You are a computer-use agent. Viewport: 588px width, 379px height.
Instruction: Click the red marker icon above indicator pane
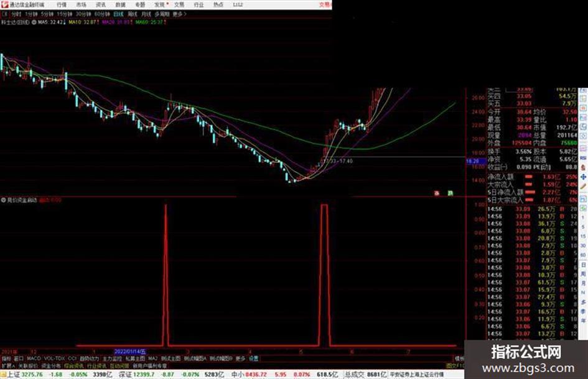[437, 194]
